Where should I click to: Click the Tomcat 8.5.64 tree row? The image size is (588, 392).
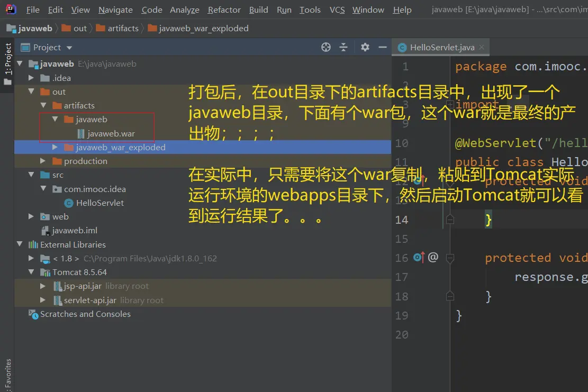coord(203,272)
